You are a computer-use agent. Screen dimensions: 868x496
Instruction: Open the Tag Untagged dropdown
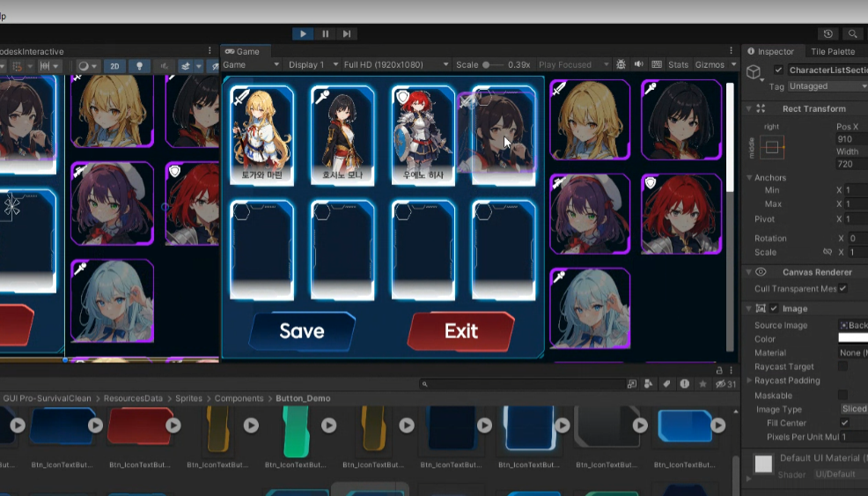coord(827,86)
